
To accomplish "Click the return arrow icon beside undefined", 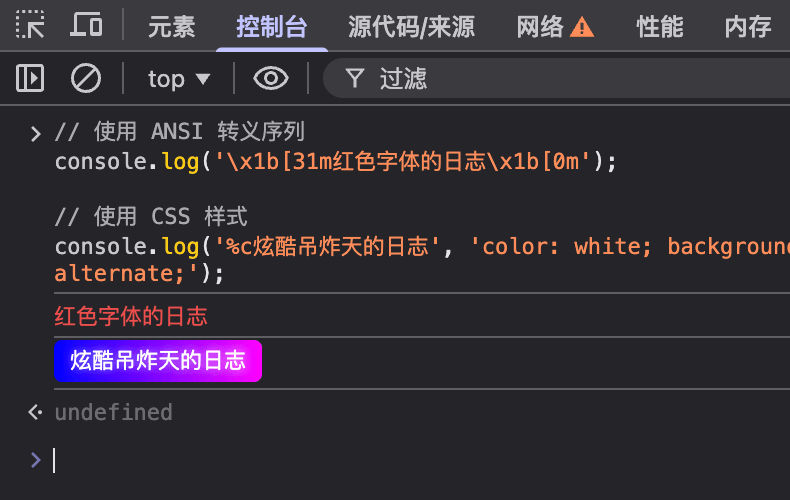I will coord(36,411).
